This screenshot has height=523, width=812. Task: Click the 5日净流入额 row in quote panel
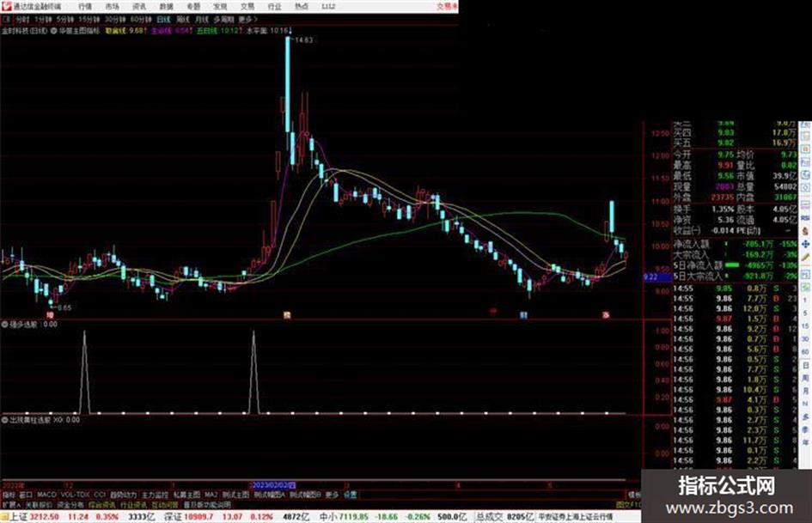(x=736, y=265)
